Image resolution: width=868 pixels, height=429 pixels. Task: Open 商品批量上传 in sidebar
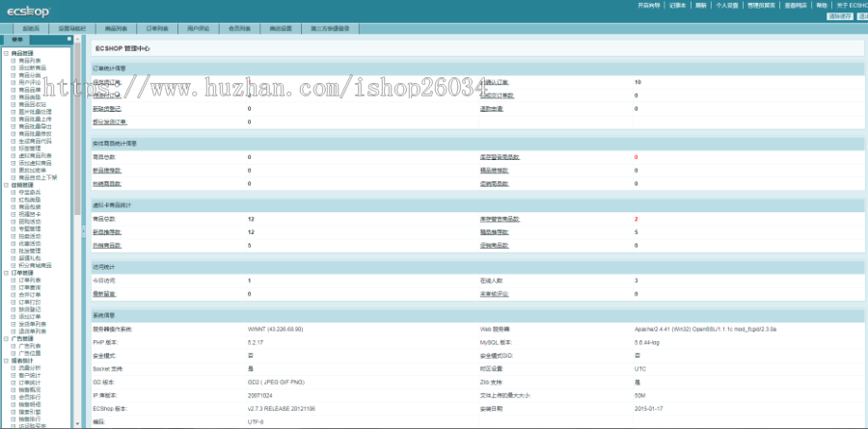[x=35, y=119]
